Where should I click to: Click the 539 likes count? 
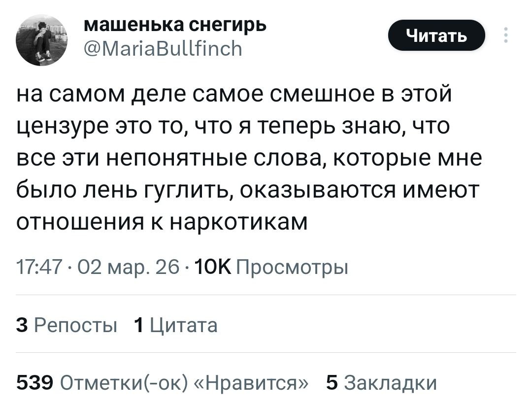34,383
